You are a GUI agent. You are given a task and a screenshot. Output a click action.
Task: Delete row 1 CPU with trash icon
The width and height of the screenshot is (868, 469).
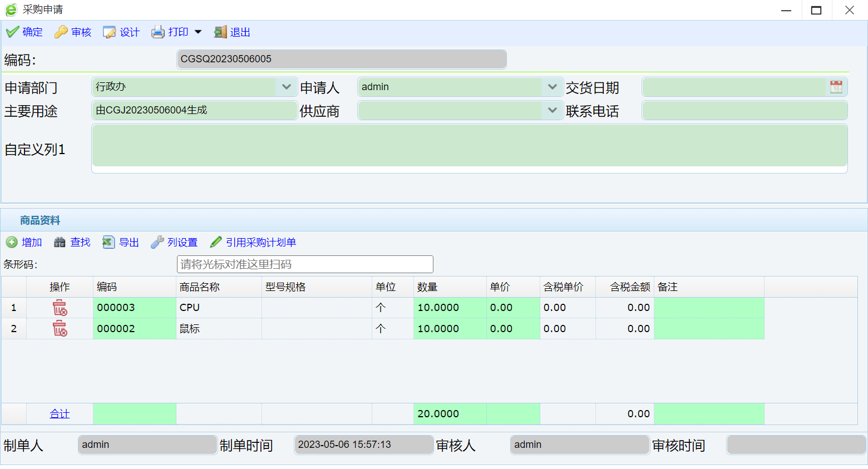tap(60, 308)
